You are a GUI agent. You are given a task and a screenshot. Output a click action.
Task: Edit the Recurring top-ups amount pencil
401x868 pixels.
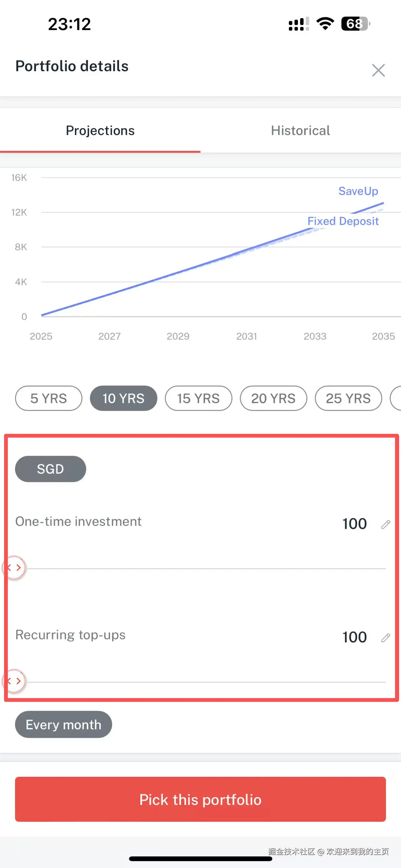pyautogui.click(x=386, y=638)
